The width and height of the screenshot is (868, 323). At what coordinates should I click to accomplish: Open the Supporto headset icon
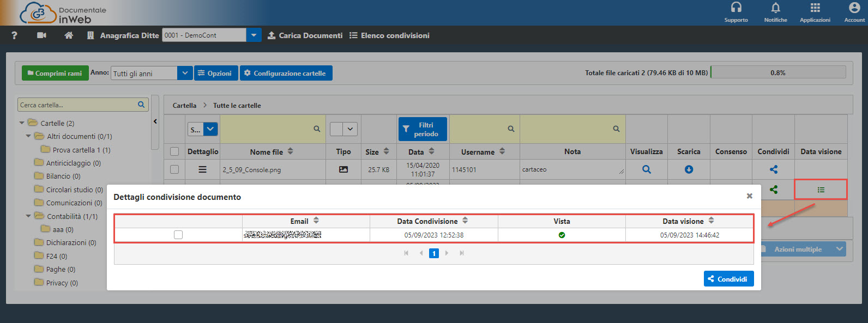736,8
